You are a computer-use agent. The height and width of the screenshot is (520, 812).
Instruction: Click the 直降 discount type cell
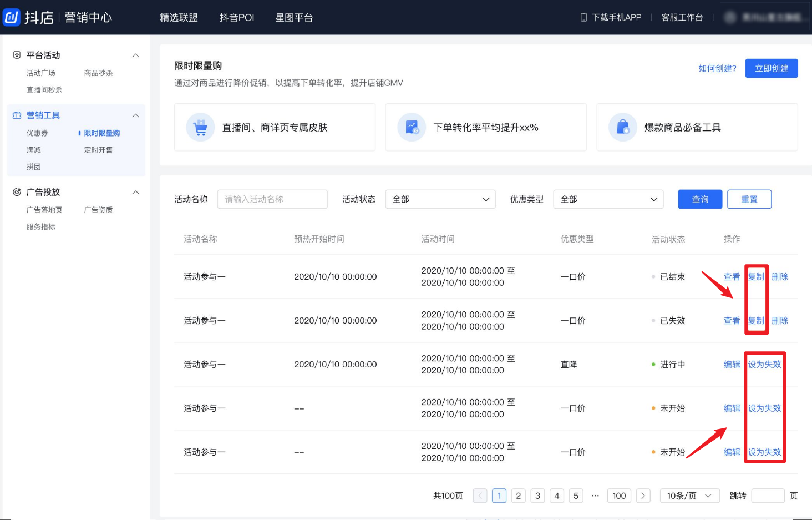569,364
